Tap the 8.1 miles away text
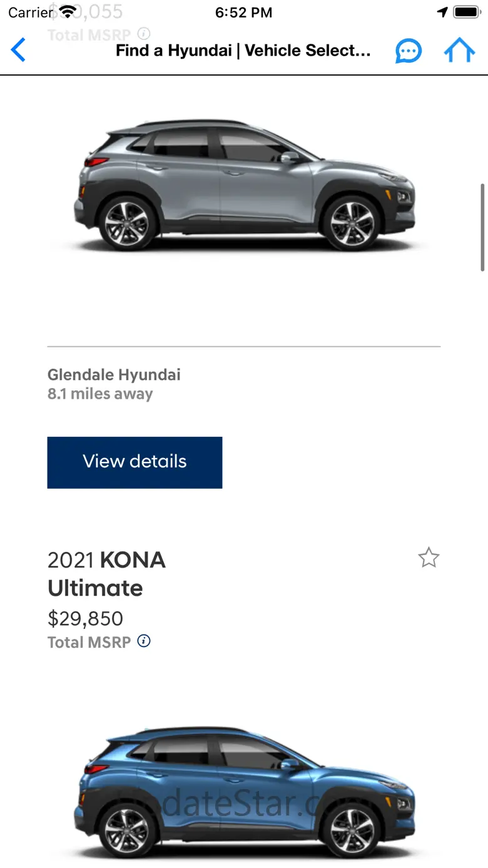The image size is (488, 868). pyautogui.click(x=100, y=394)
